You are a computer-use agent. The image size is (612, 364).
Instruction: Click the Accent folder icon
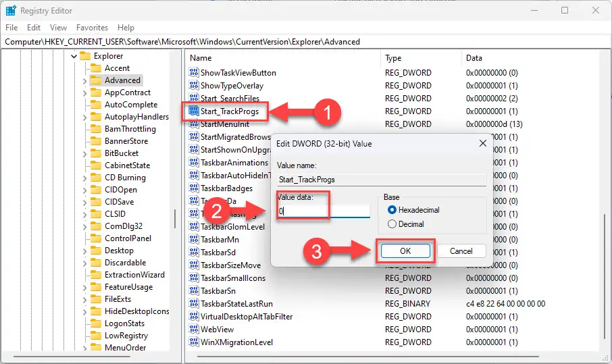pos(96,68)
